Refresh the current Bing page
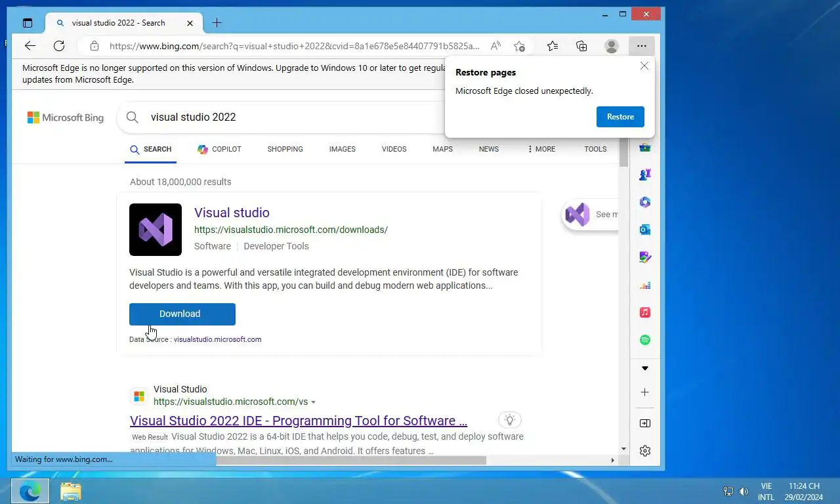Viewport: 840px width, 504px height. [59, 46]
